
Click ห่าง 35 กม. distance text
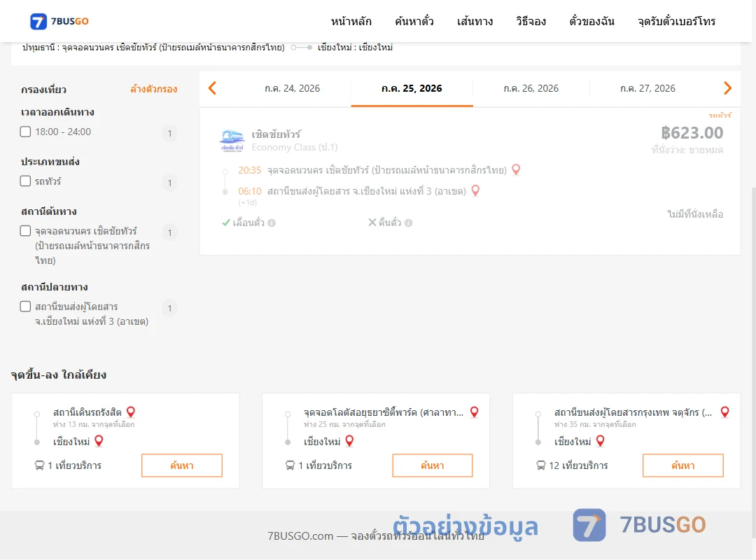tap(595, 424)
